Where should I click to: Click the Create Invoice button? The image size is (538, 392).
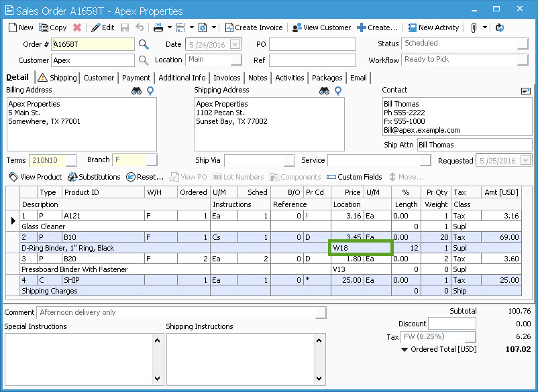pyautogui.click(x=254, y=27)
